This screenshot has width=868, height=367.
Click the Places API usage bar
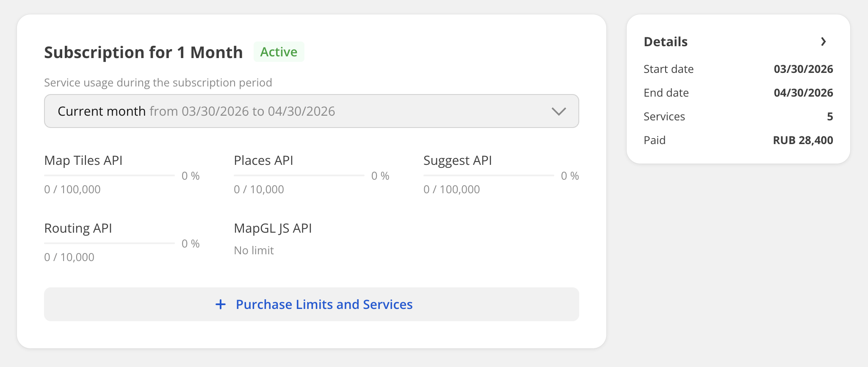pos(299,175)
